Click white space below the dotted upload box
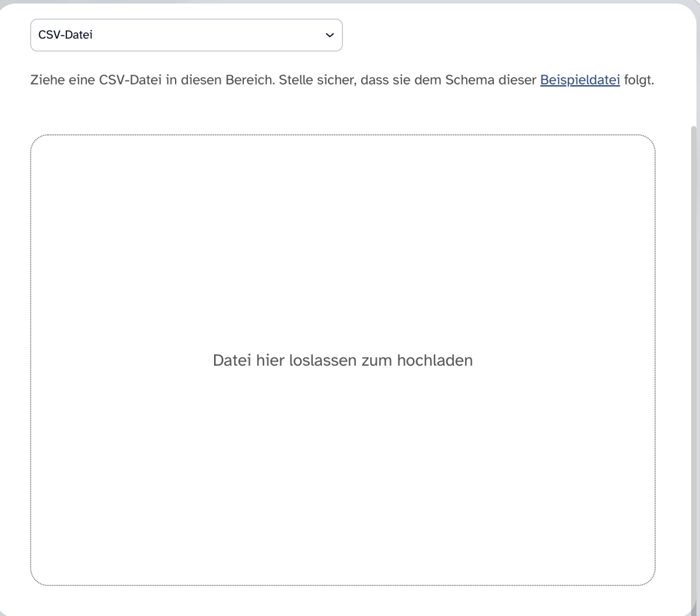Viewport: 700px width, 616px height. click(x=343, y=600)
